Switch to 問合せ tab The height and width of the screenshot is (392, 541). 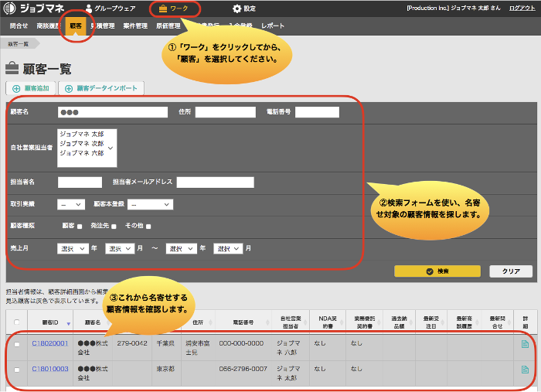click(x=19, y=26)
